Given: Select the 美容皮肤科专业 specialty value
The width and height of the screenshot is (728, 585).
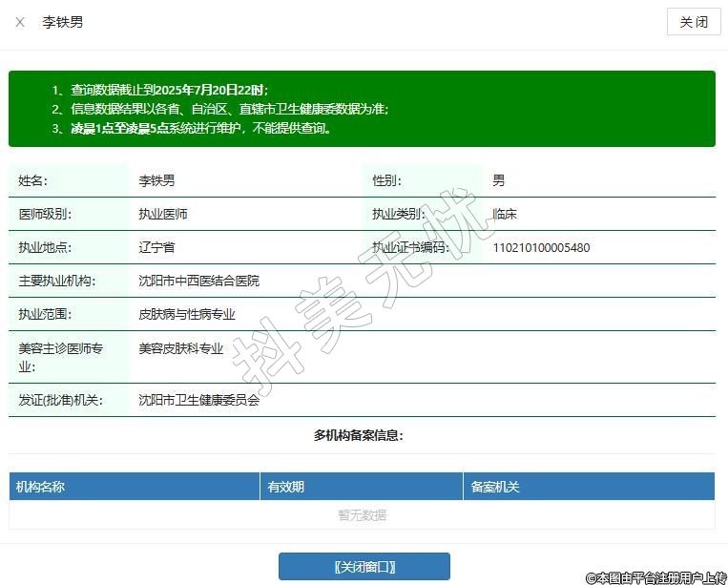Looking at the screenshot, I should tap(181, 349).
